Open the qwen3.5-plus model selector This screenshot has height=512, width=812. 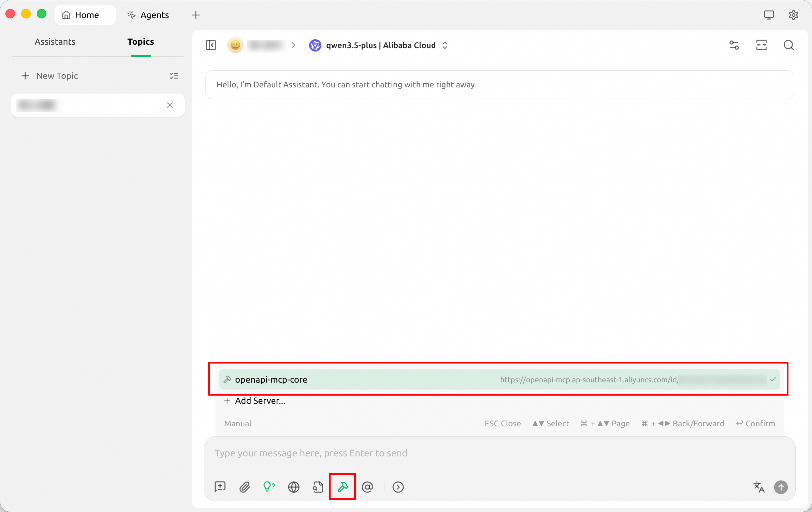tap(379, 45)
